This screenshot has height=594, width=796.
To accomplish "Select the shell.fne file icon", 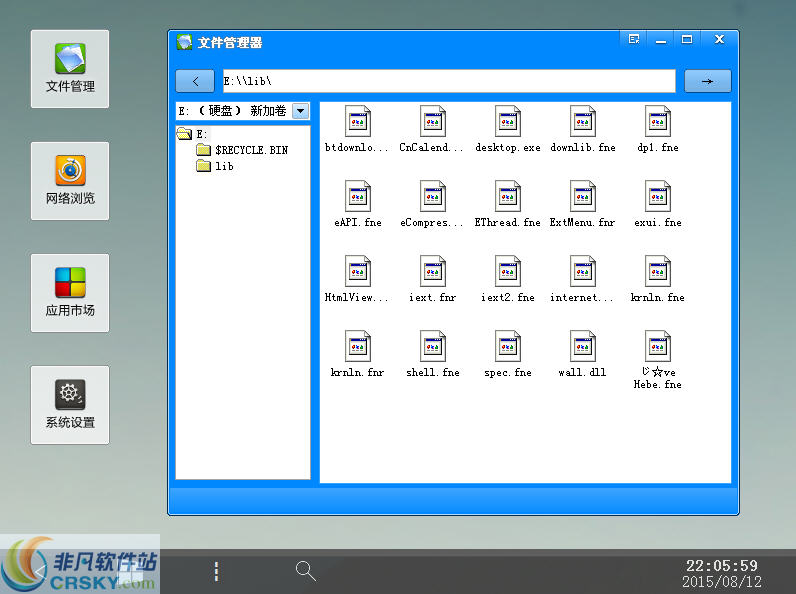I will point(433,347).
